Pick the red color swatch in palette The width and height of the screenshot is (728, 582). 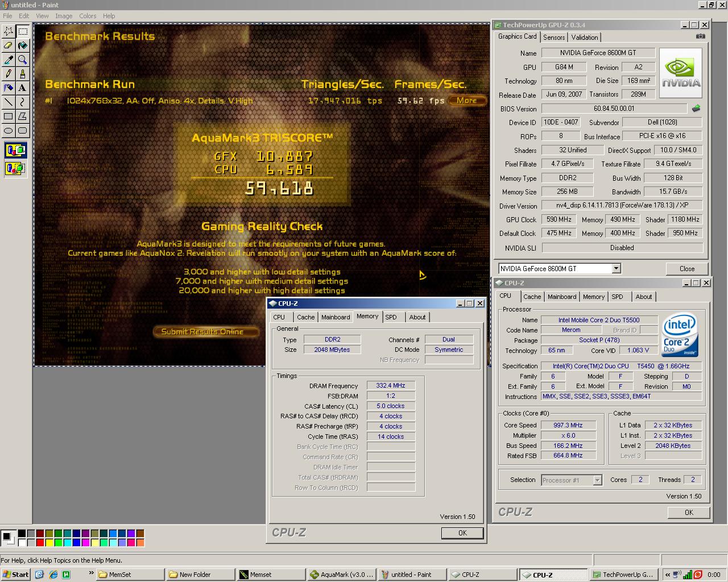click(40, 542)
